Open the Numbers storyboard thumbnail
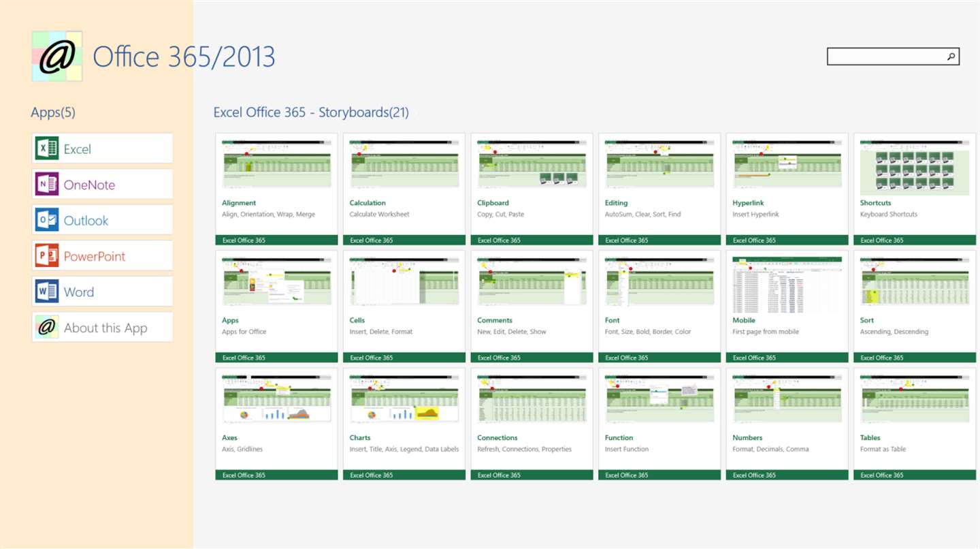 pyautogui.click(x=787, y=401)
